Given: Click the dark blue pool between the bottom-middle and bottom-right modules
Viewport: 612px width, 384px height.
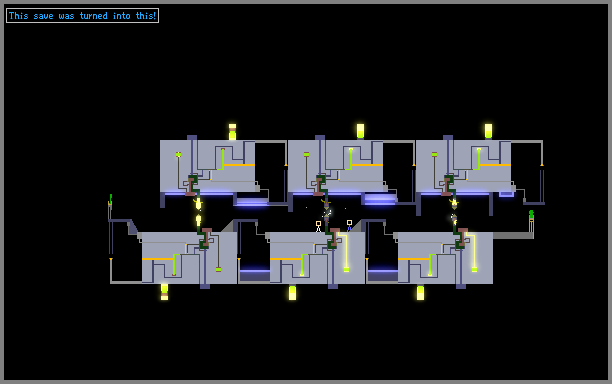Looking at the screenshot, I should tap(382, 275).
